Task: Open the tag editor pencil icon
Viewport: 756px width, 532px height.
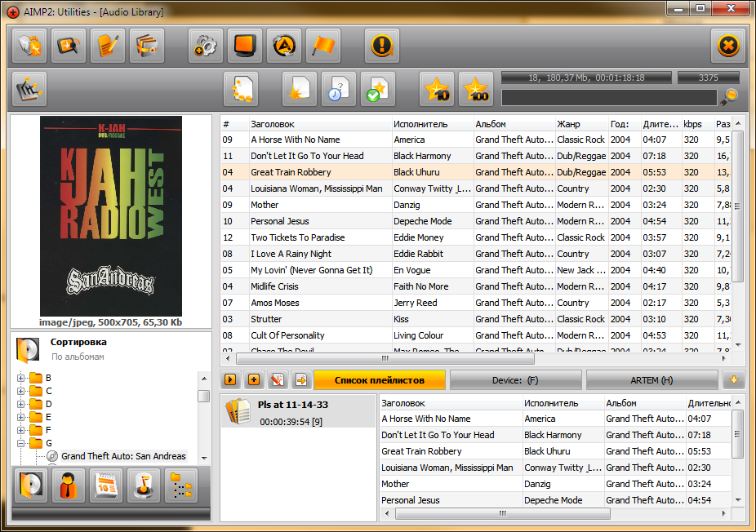Action: 108,46
